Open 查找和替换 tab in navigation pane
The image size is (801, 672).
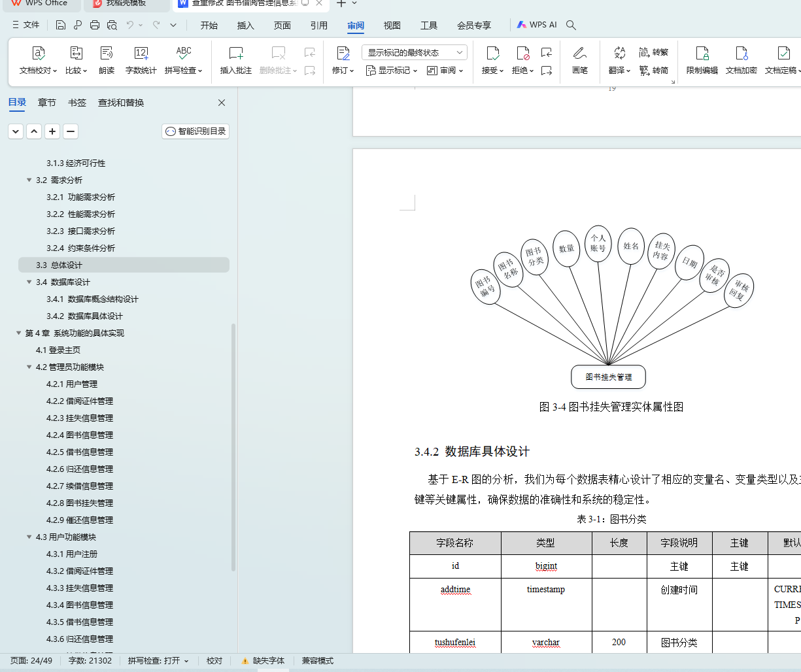pos(121,103)
